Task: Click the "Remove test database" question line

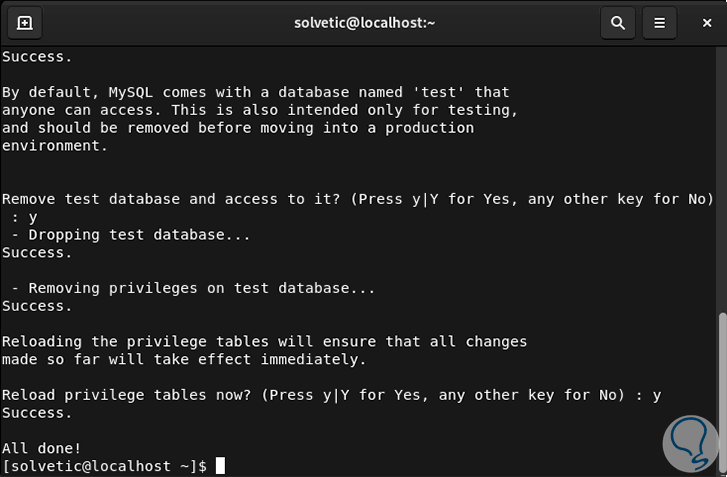Action: click(357, 199)
